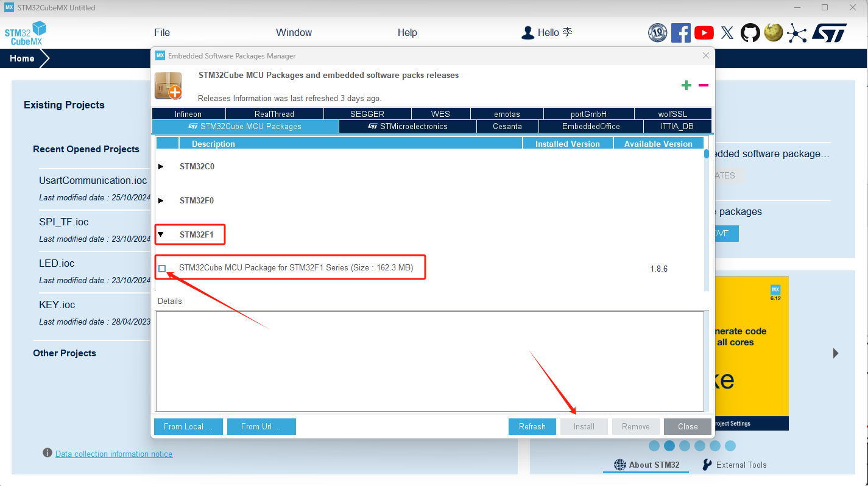Close the Embedded Software Packages Manager dialog

(x=706, y=55)
